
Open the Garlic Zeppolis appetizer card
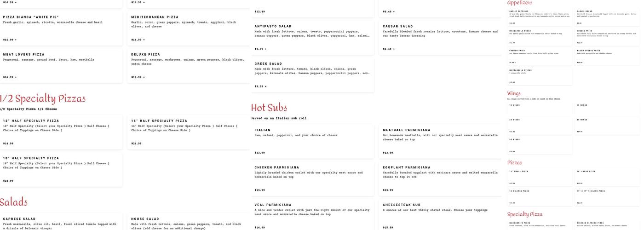click(x=540, y=17)
